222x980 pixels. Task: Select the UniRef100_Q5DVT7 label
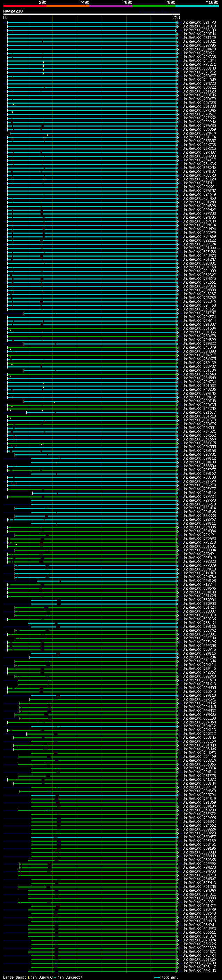[199, 76]
